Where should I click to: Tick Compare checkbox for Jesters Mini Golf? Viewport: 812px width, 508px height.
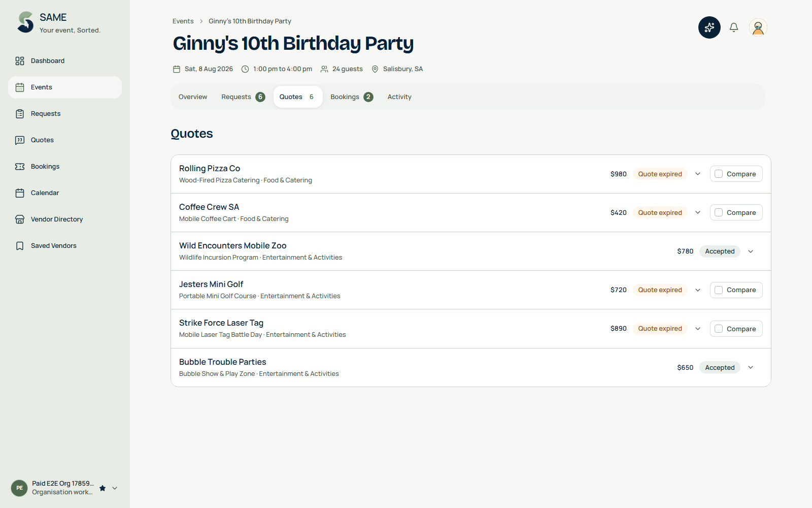pos(719,290)
